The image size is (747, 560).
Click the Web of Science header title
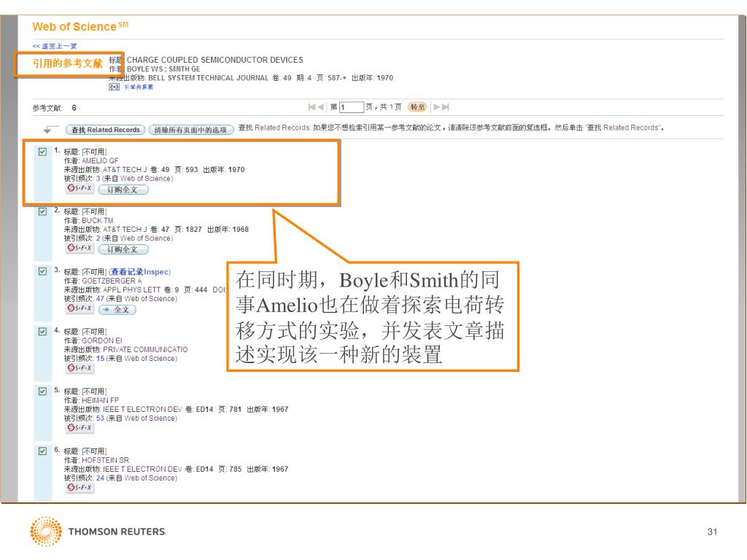(x=80, y=26)
